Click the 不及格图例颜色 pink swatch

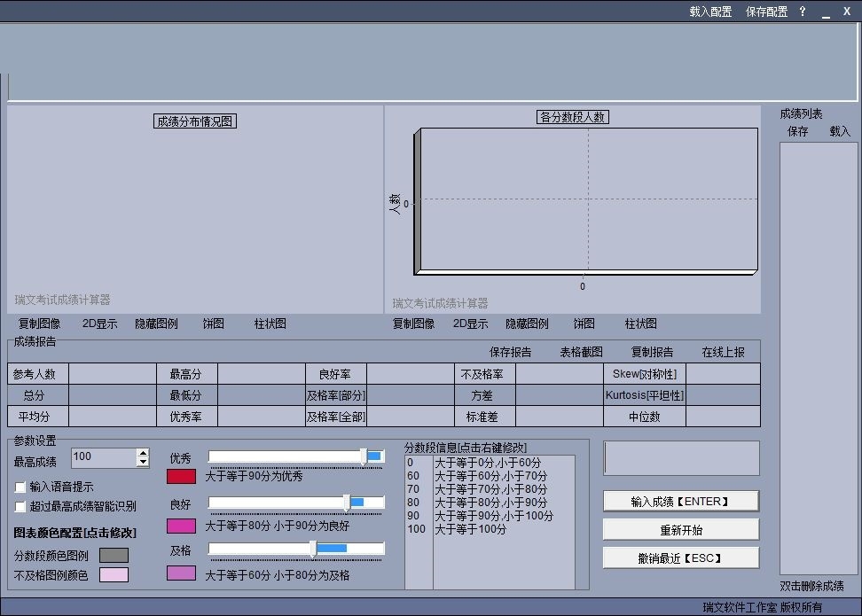click(x=114, y=575)
